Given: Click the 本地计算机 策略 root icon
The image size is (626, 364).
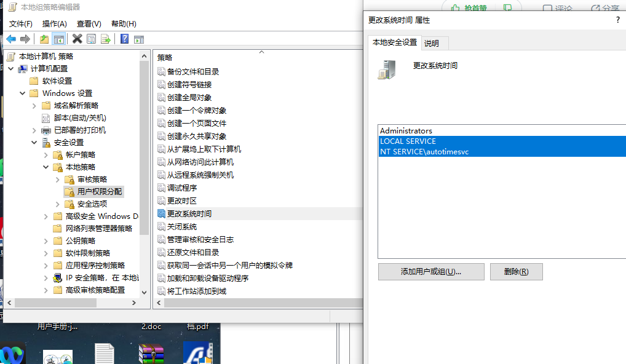Looking at the screenshot, I should [11, 57].
